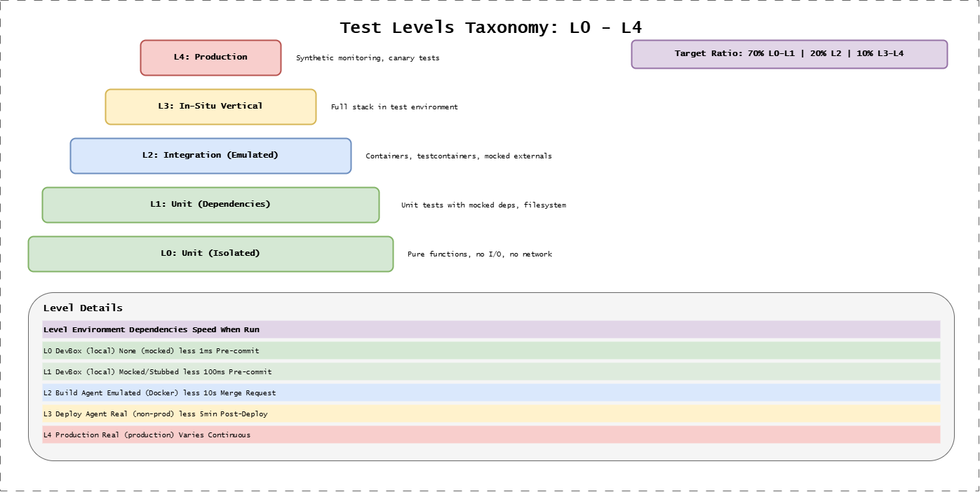
Task: Click the L1: Unit (Dependencies) box
Action: (210, 205)
